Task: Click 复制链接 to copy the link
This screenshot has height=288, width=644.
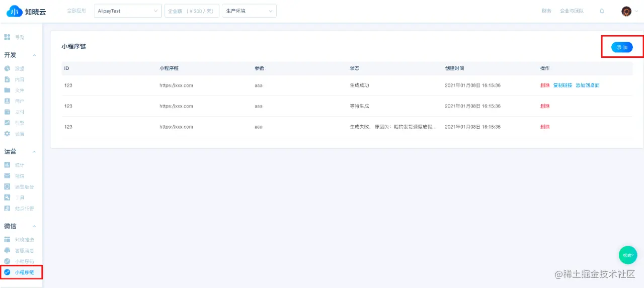Action: 562,85
